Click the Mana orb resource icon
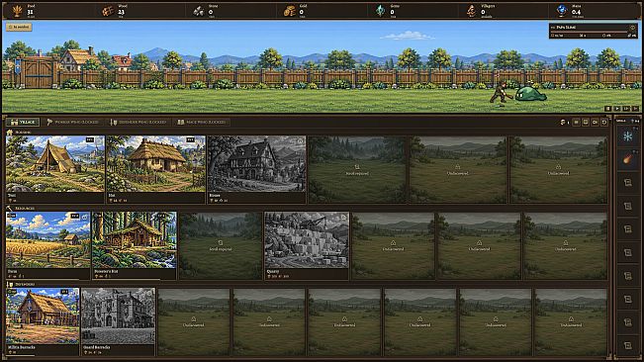This screenshot has height=362, width=644. [562, 11]
